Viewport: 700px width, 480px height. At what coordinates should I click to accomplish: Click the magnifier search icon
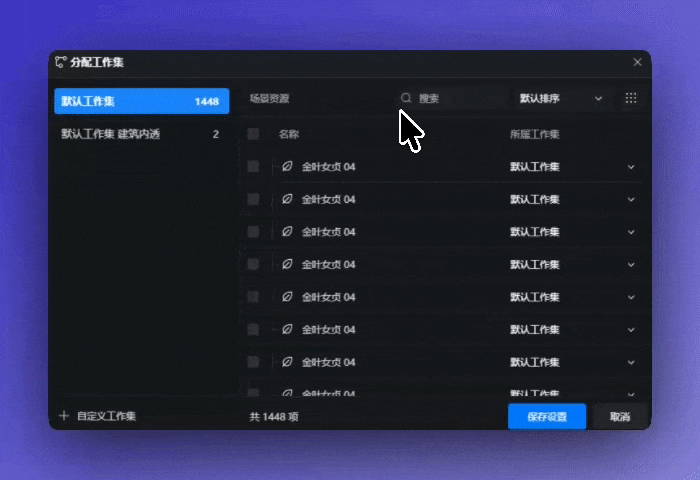click(406, 98)
